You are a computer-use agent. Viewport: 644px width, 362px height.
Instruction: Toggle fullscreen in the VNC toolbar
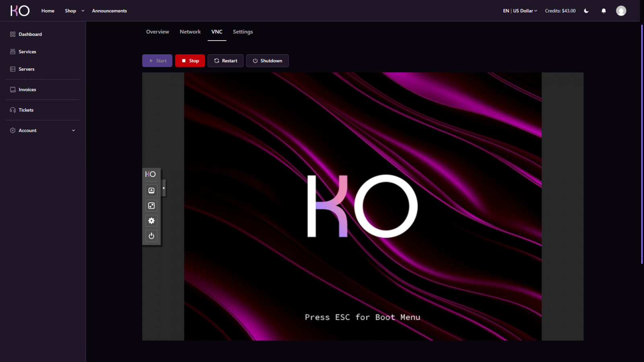click(151, 206)
